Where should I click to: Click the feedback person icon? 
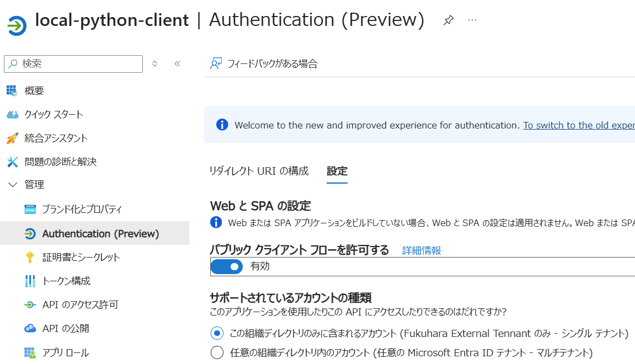(x=216, y=63)
